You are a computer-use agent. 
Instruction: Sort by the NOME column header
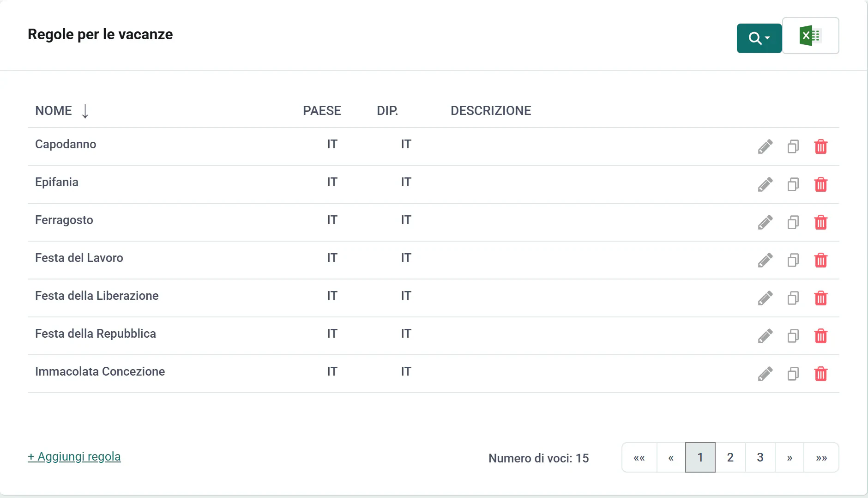pos(54,111)
